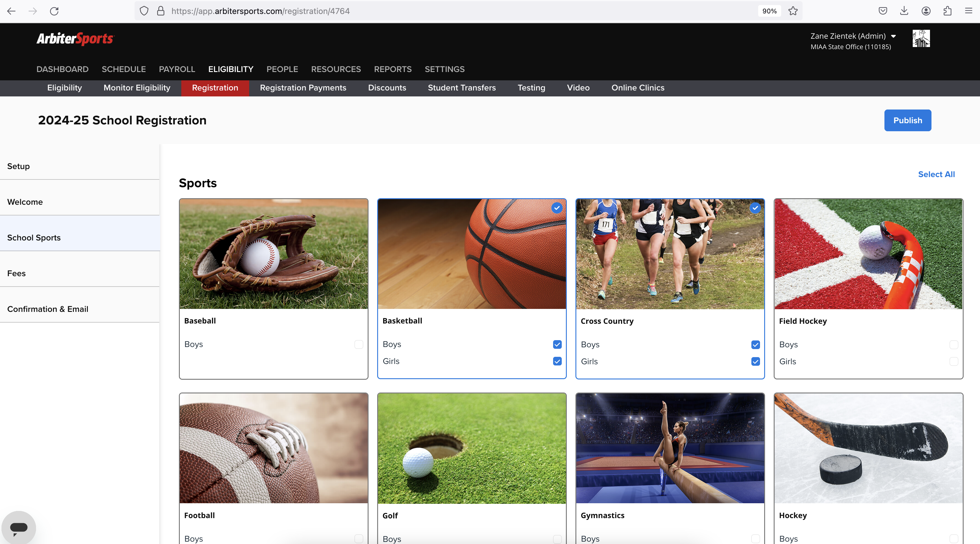Uncheck the Basketball Boys checkbox
The image size is (980, 544).
[557, 344]
